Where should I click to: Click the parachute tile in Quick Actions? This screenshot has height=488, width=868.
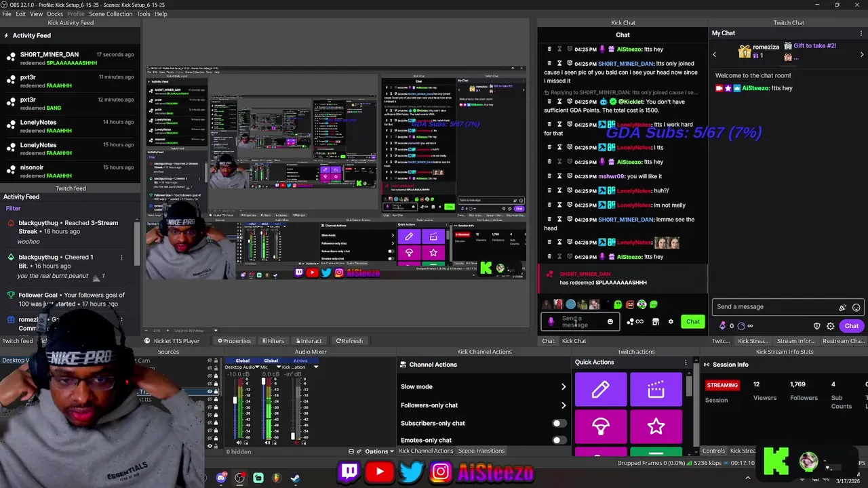(x=600, y=426)
